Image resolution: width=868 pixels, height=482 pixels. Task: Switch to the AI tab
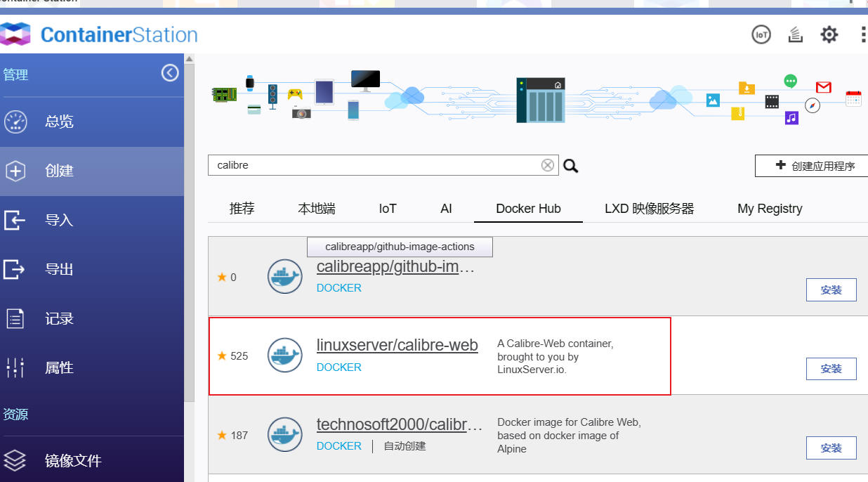(447, 209)
